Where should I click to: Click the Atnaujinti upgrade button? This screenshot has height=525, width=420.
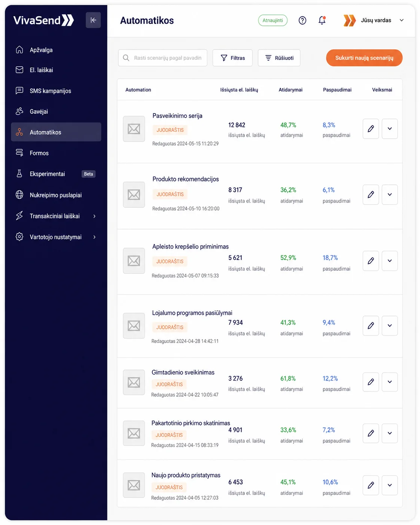(273, 20)
